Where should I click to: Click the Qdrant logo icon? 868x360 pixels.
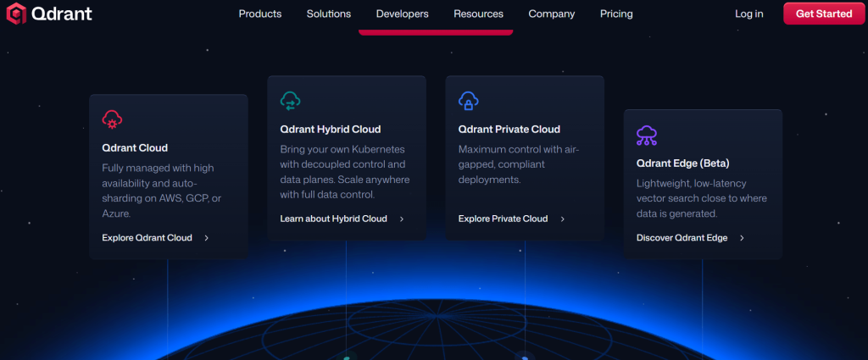pyautogui.click(x=16, y=14)
